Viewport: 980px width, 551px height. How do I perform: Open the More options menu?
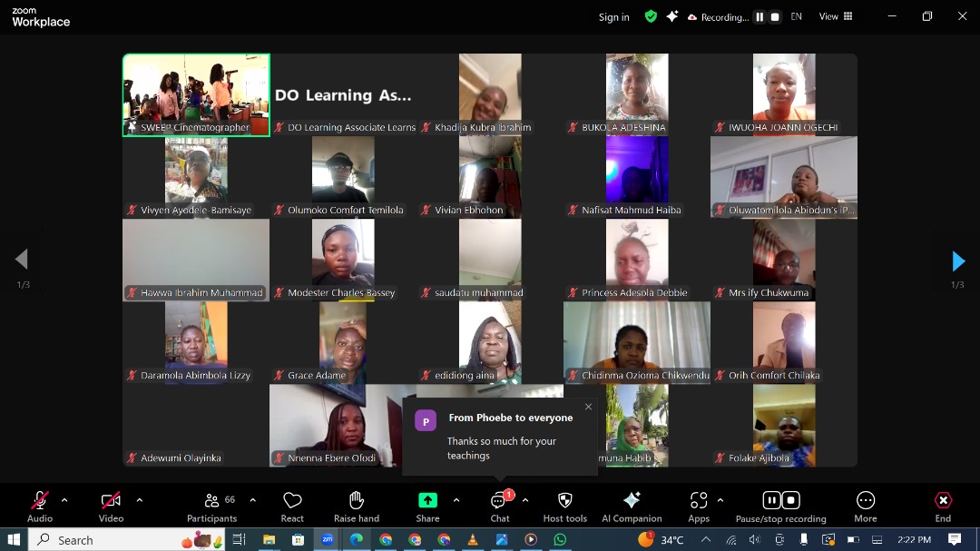866,501
